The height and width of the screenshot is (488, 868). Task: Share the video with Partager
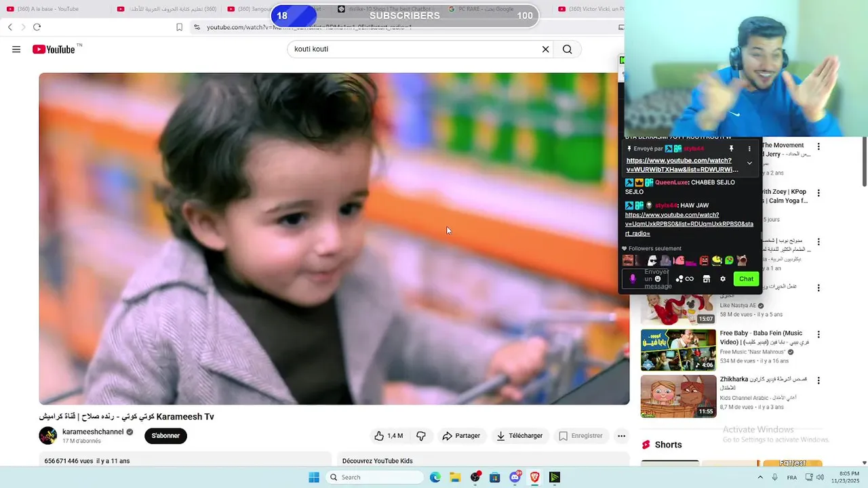pos(461,436)
